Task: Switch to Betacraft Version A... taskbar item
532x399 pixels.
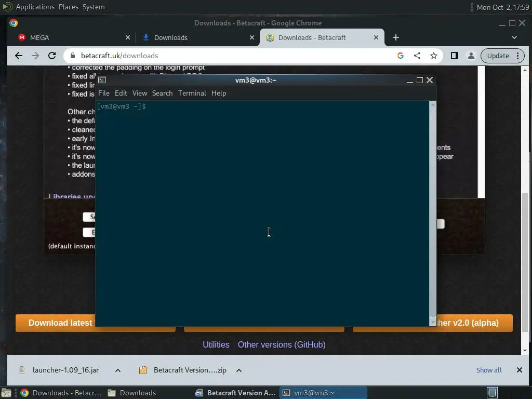Action: pos(235,393)
